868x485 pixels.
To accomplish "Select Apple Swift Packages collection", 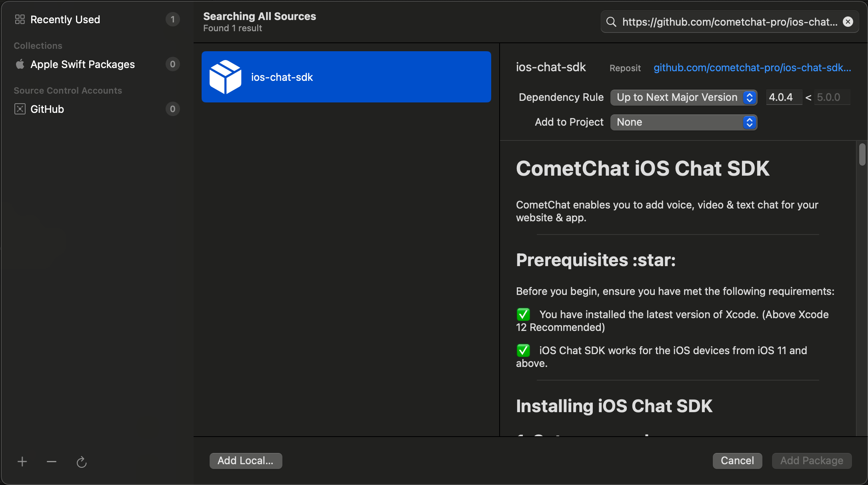I will pyautogui.click(x=82, y=64).
